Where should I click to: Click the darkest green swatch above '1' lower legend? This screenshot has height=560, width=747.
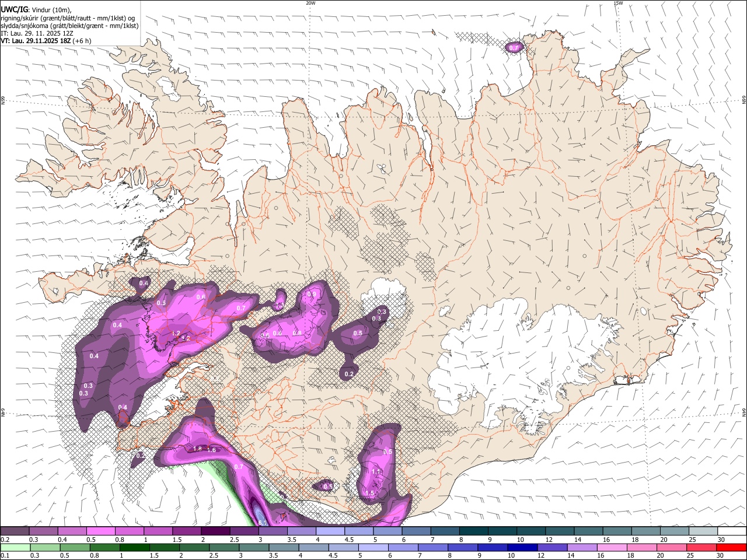135,548
